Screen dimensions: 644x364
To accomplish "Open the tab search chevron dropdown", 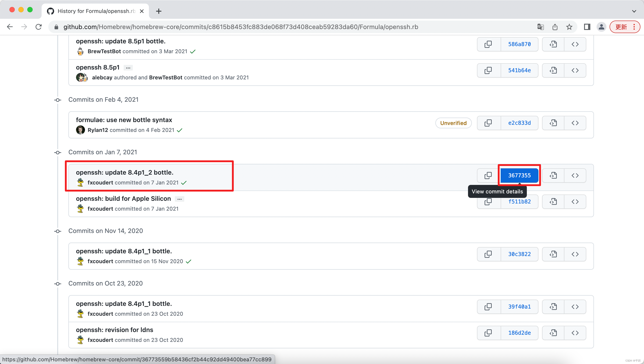I will click(634, 11).
